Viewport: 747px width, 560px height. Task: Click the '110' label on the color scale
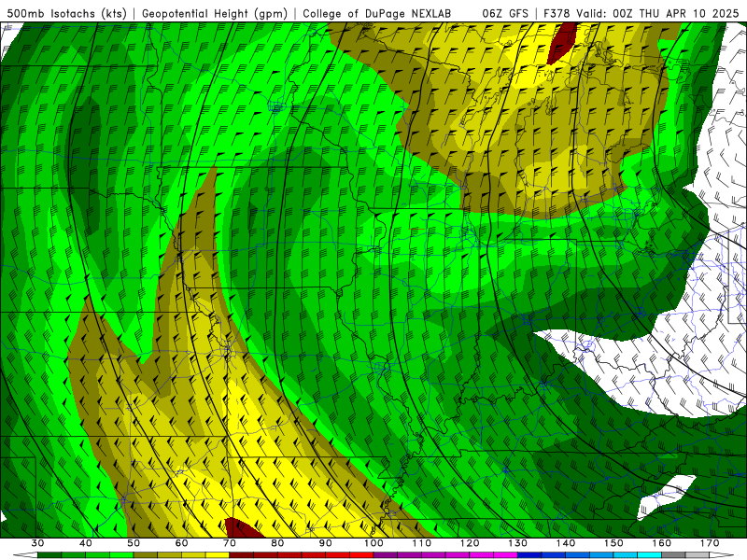click(422, 543)
